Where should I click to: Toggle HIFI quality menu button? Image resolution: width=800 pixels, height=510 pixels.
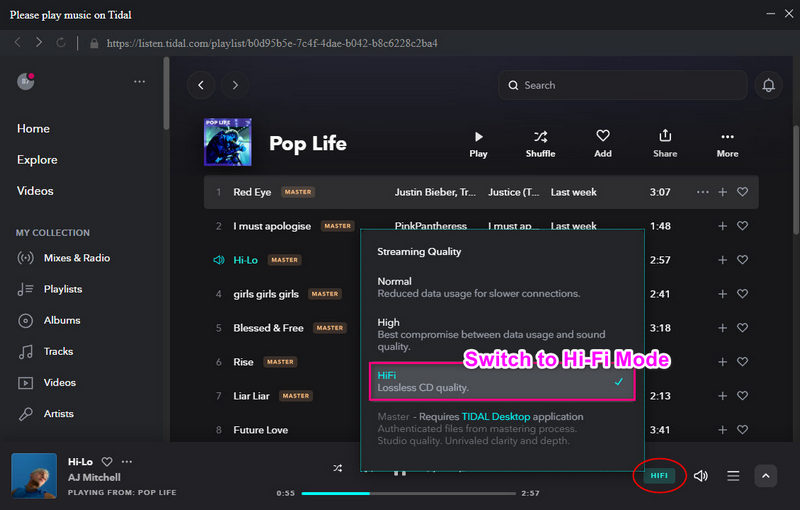659,475
